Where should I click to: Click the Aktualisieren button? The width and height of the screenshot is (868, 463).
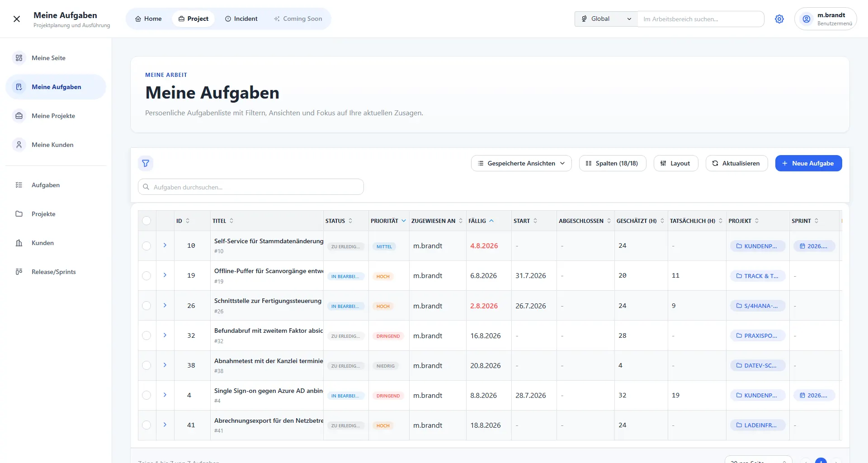tap(736, 163)
